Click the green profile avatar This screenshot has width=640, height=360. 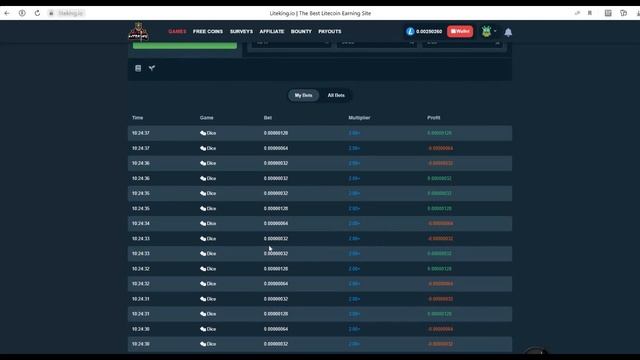tap(486, 31)
